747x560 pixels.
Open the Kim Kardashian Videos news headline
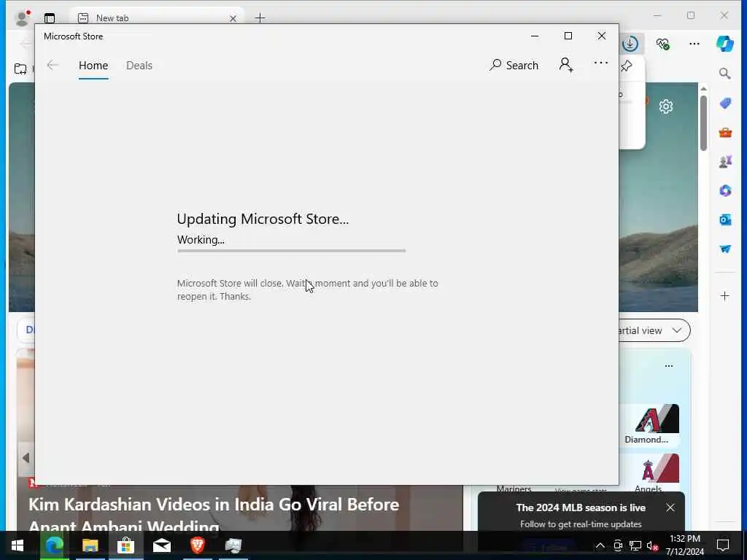coord(214,515)
